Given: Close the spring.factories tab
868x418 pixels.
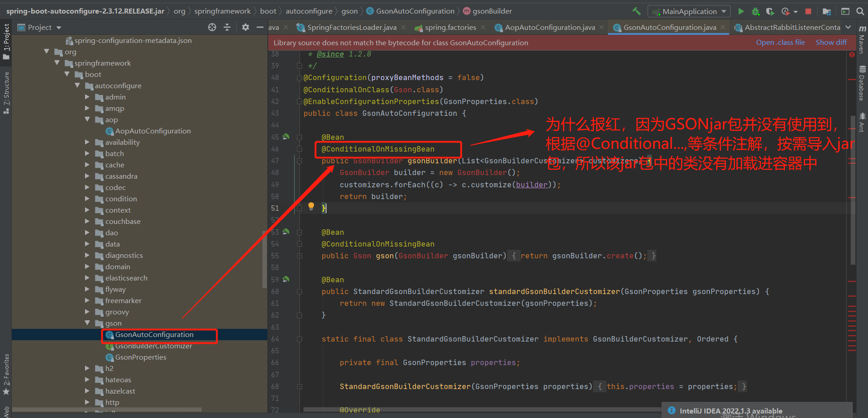Looking at the screenshot, I should [x=483, y=27].
